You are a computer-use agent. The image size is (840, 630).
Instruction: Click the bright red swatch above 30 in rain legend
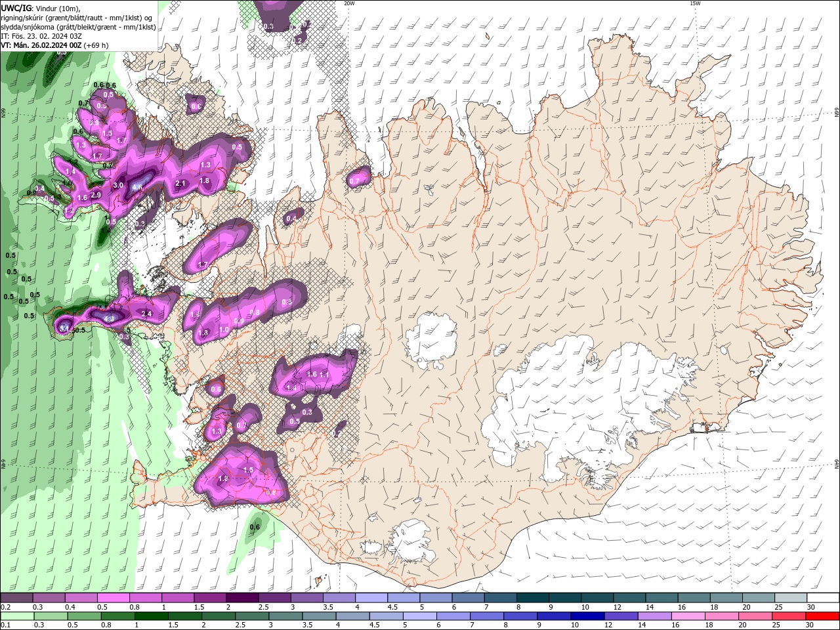coord(823,616)
